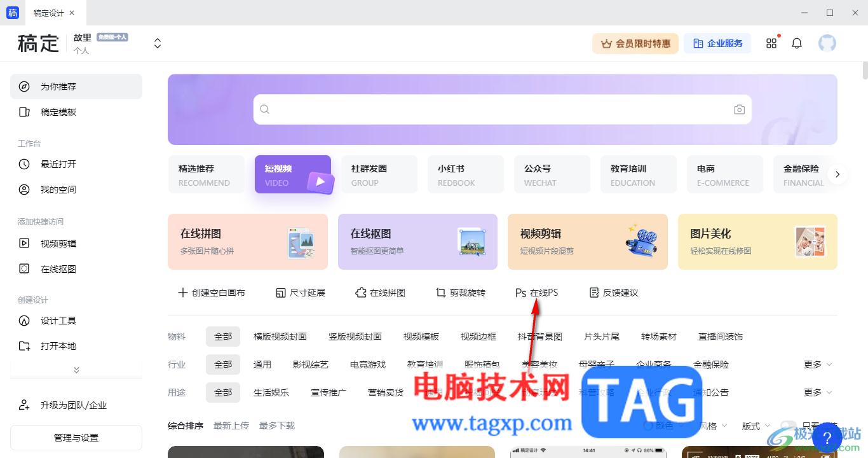This screenshot has height=458, width=868.
Task: Expand the account switcher next to 故里
Action: [x=158, y=43]
